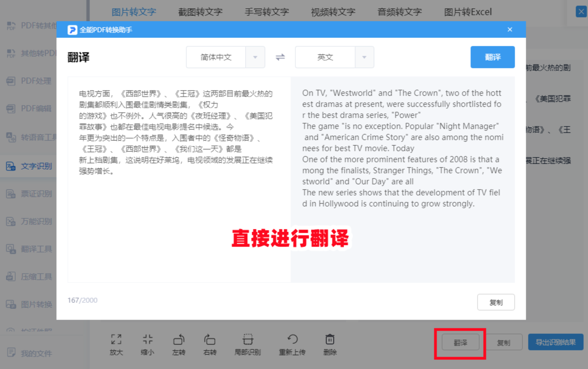The image size is (588, 369).
Task: Click bottom toolbar 翻译 button
Action: pyautogui.click(x=460, y=342)
